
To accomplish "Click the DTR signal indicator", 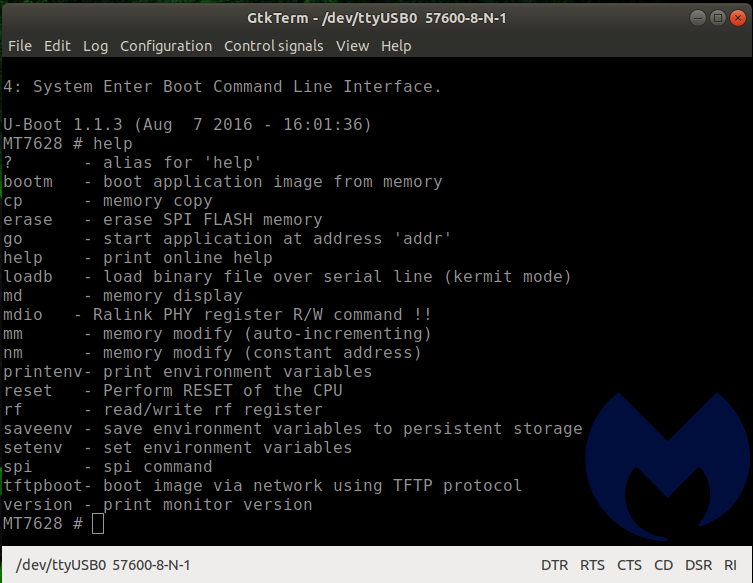I will point(554,565).
